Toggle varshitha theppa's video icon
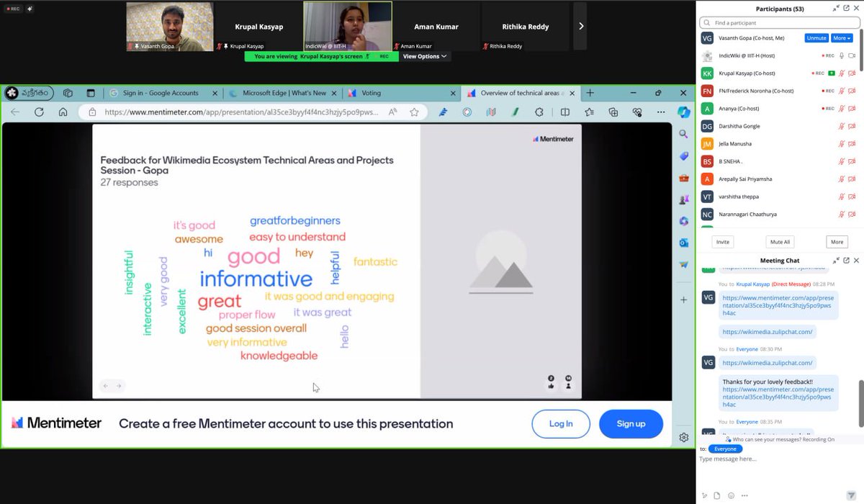This screenshot has height=504, width=864. 852,197
